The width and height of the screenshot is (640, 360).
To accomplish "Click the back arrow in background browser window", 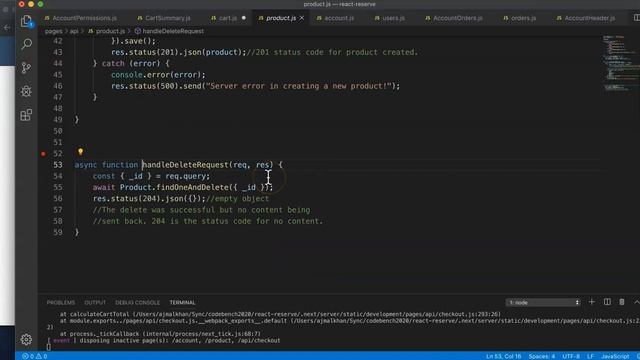I will pos(7,28).
